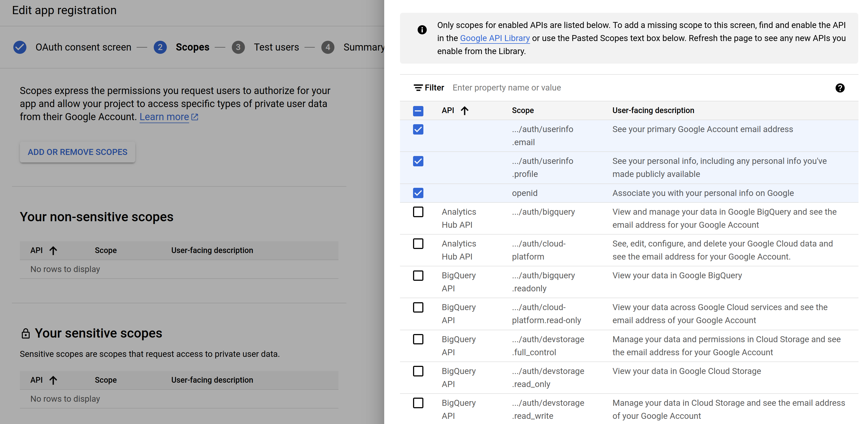Click description 'See, edit, configure, and delete your Google Cloud data'
Viewport: 868px width, 424px height.
click(x=722, y=250)
